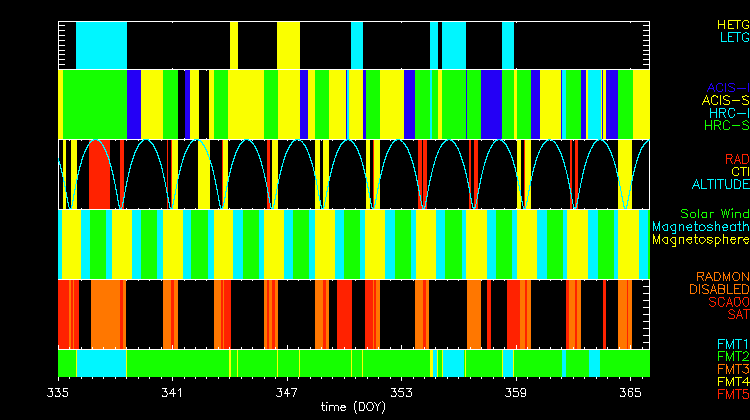Click the ACIS-S legend entry
750x420 pixels.
[x=725, y=100]
